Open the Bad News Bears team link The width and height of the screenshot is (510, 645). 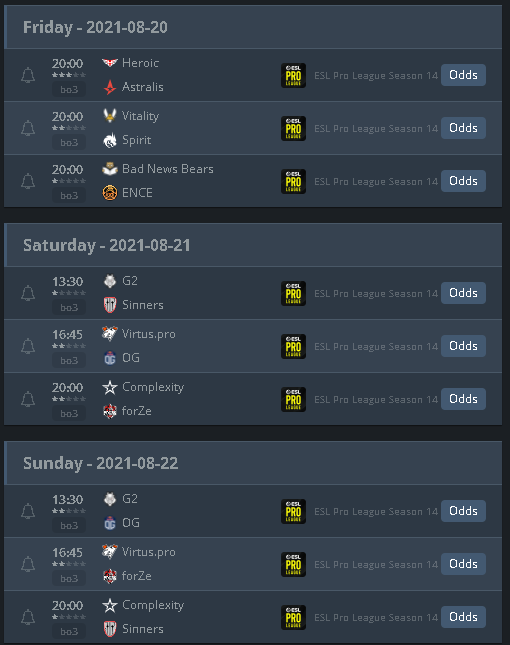pyautogui.click(x=168, y=169)
